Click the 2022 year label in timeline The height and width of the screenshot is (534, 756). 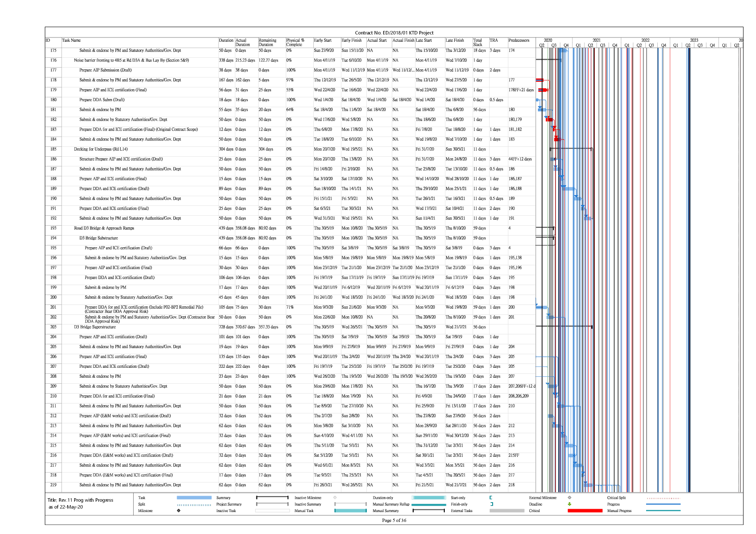pyautogui.click(x=645, y=40)
